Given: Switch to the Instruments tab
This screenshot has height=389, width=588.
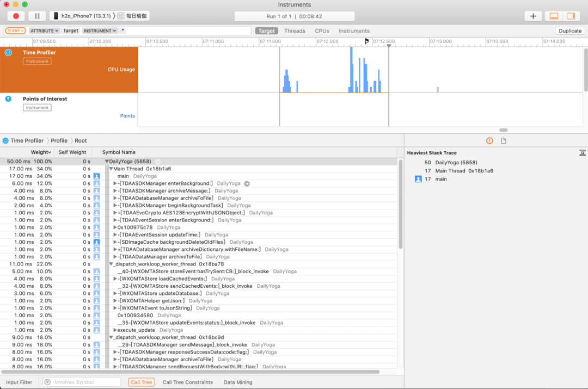Looking at the screenshot, I should pos(354,30).
